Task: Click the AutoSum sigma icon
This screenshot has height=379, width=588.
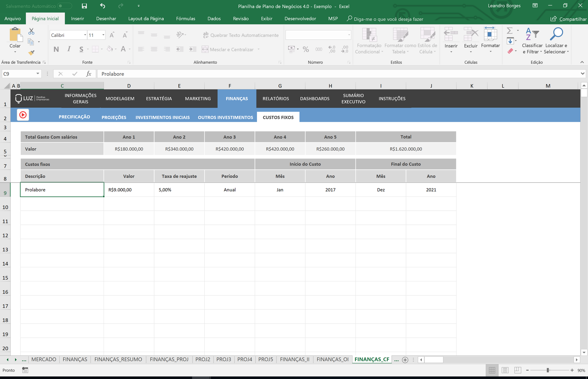Action: (x=510, y=30)
